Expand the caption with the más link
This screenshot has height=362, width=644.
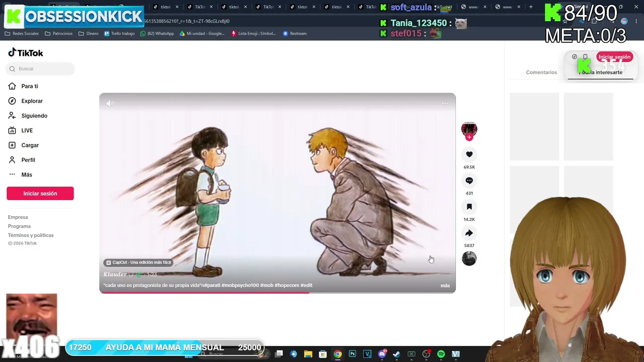tap(445, 286)
